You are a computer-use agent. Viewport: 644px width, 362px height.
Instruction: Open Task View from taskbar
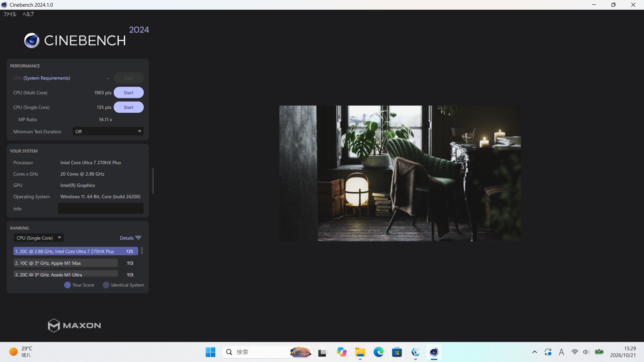(x=322, y=352)
